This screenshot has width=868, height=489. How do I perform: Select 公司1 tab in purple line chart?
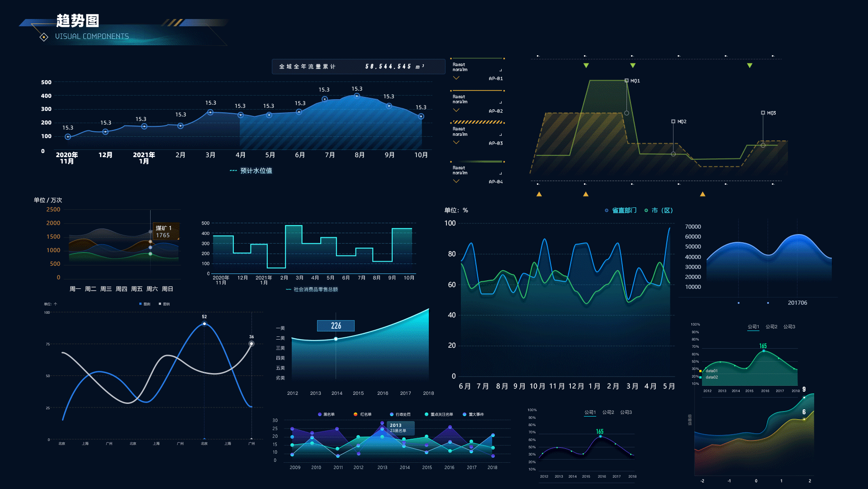click(590, 412)
